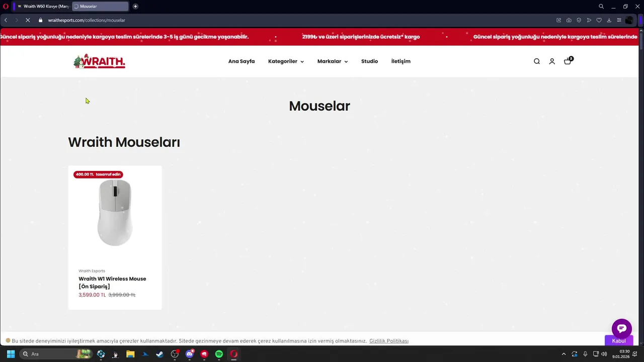This screenshot has height=362, width=644.
Task: Open the chat bubble widget
Action: tap(622, 328)
